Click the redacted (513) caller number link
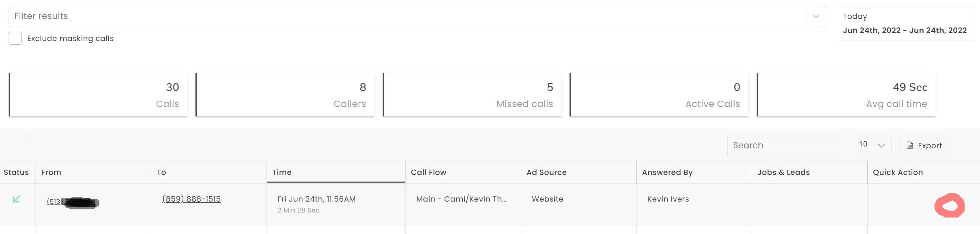The height and width of the screenshot is (234, 980). point(71,202)
